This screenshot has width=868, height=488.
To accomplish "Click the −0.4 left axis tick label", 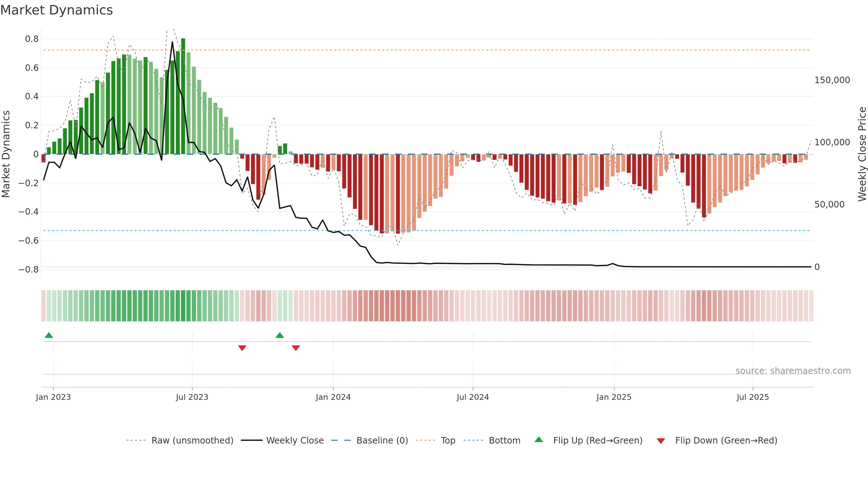I will 29,212.
